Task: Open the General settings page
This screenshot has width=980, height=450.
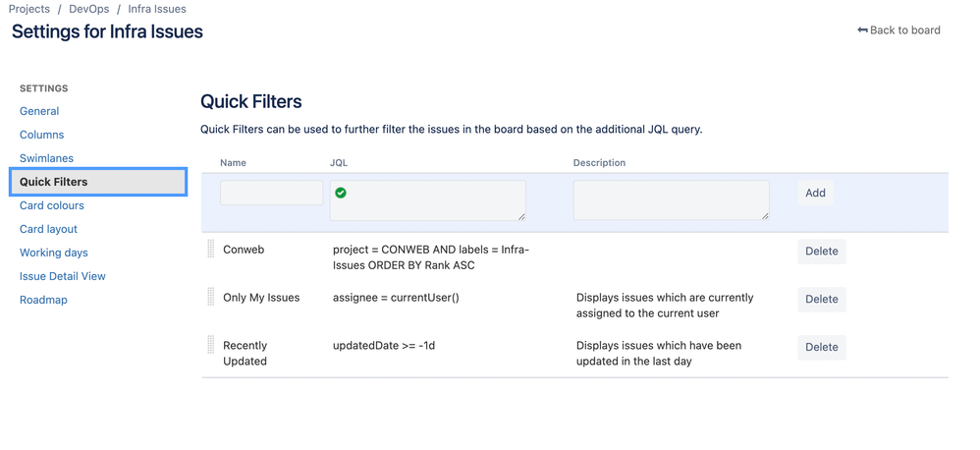Action: point(39,111)
